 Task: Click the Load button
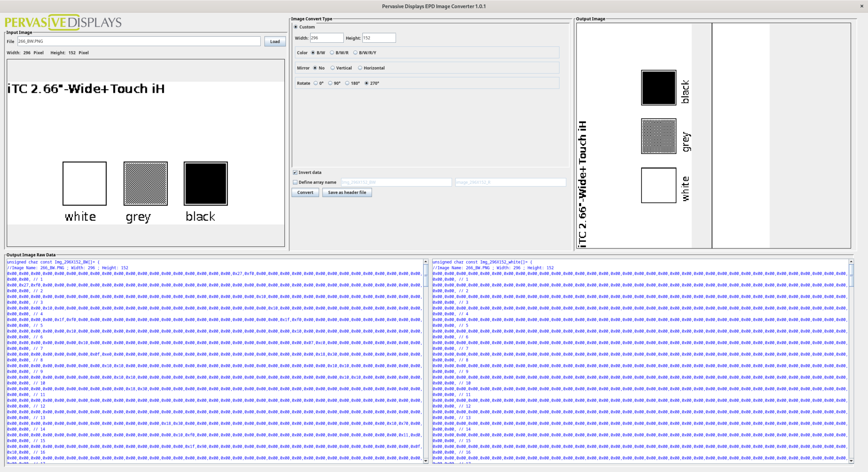tap(275, 41)
